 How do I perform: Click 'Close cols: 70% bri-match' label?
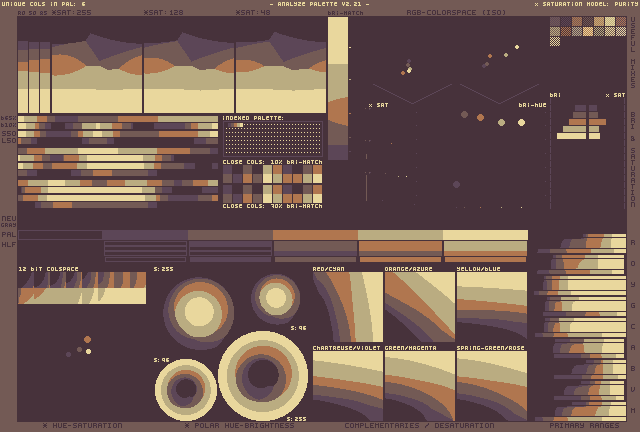pyautogui.click(x=272, y=206)
